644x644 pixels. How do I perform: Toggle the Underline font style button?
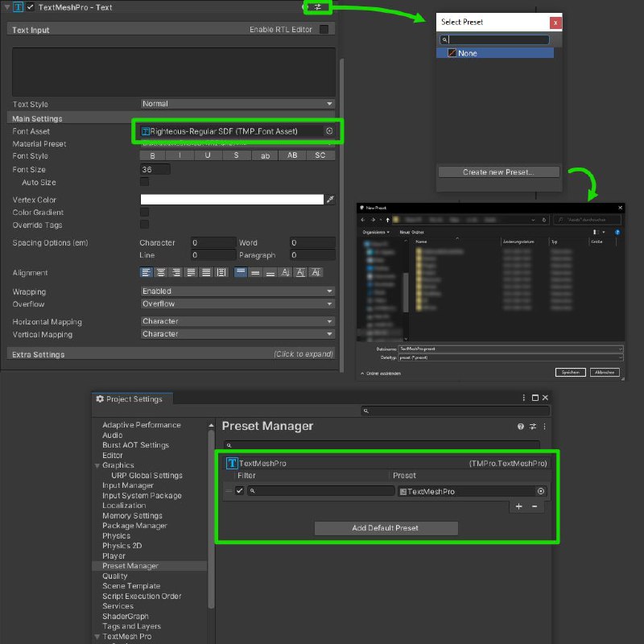208,155
